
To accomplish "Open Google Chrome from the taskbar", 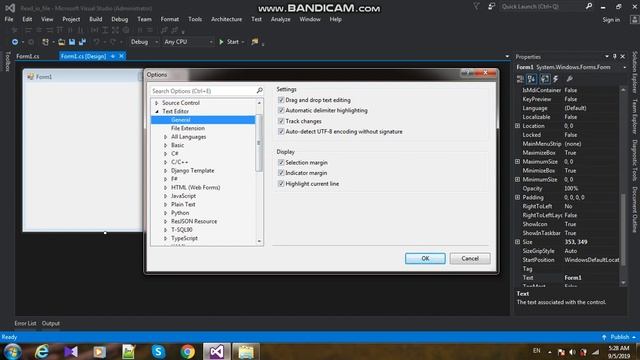I will 188,351.
